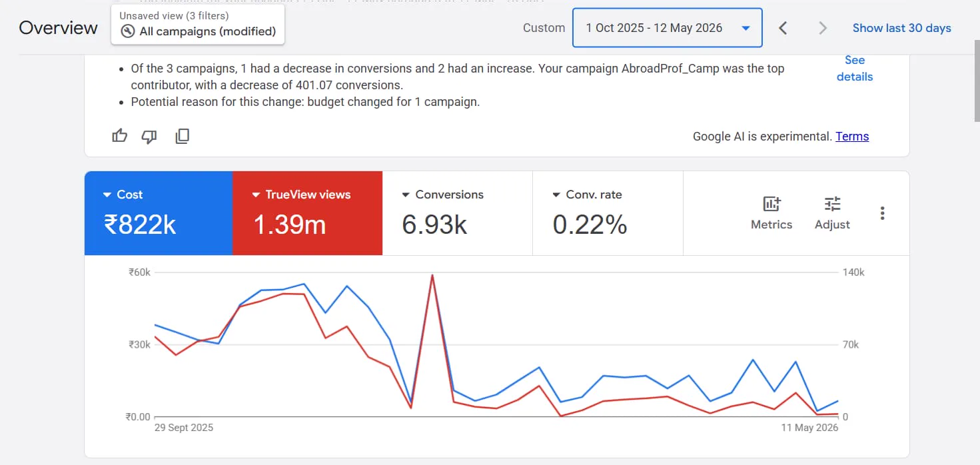The height and width of the screenshot is (465, 980).
Task: Select the ₹822k Cost card
Action: point(159,213)
